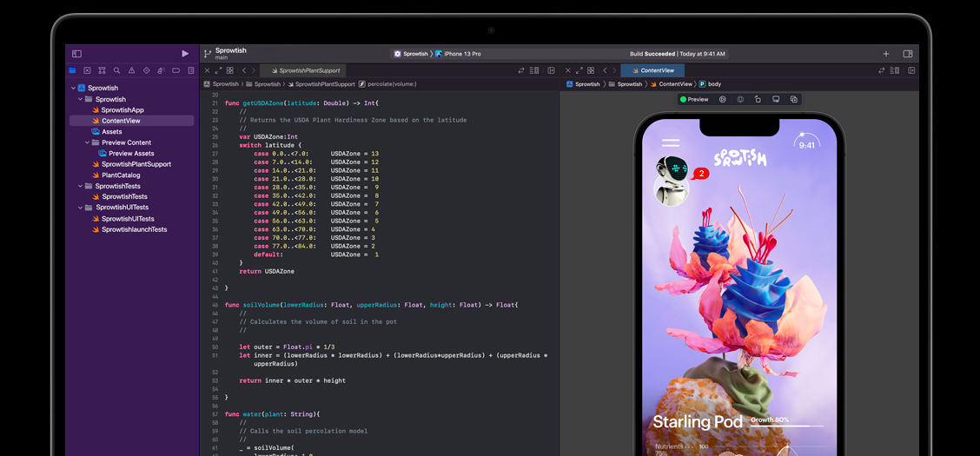
Task: Open the Breakpoint navigator icon
Action: [x=176, y=70]
